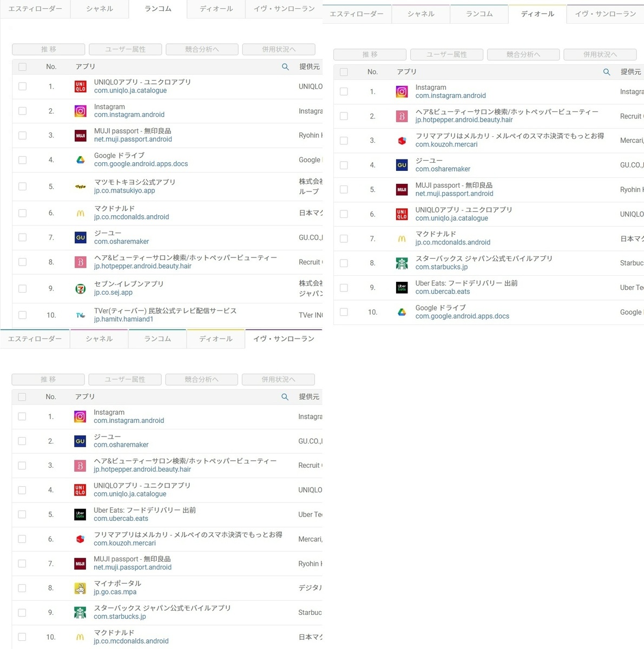
Task: Switch to ディオール tab in ランコム-selected panel
Action: point(216,9)
